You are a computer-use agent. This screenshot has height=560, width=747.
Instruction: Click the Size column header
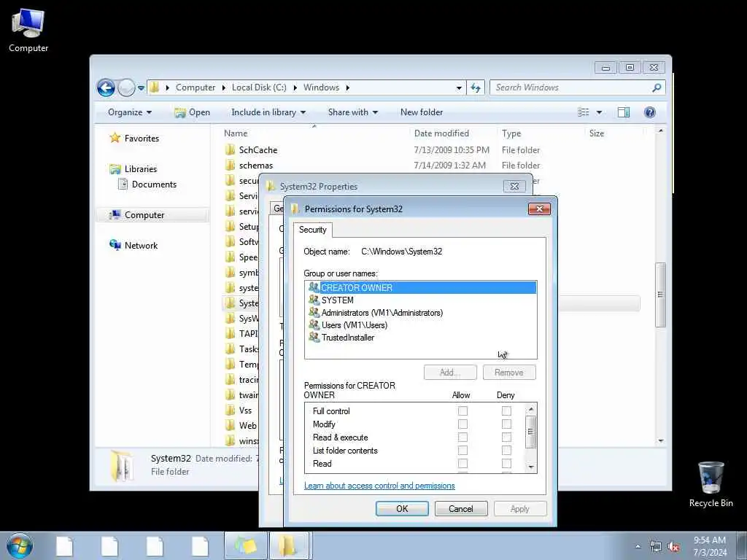coord(597,133)
